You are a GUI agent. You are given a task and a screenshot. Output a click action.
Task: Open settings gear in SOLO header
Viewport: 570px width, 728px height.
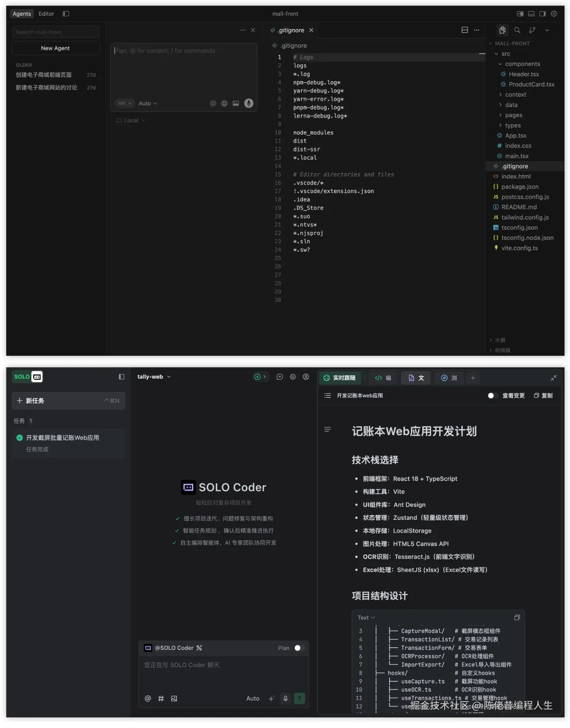(x=293, y=377)
